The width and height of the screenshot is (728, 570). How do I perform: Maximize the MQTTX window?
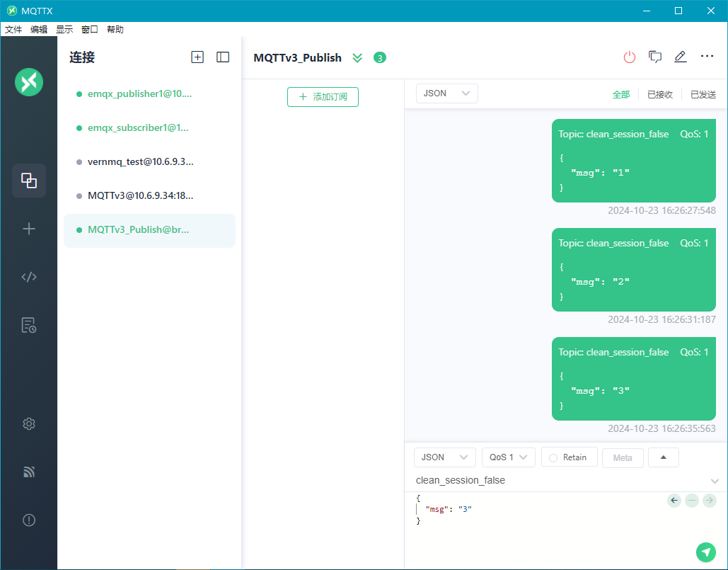pos(678,11)
